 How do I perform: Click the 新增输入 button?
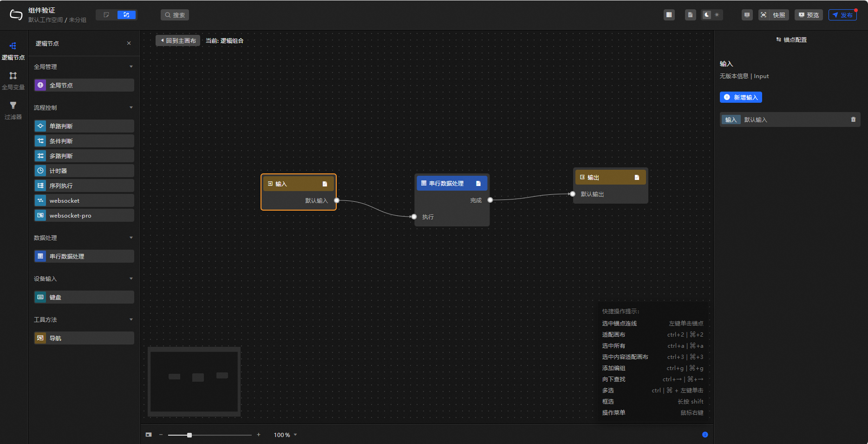coord(741,97)
